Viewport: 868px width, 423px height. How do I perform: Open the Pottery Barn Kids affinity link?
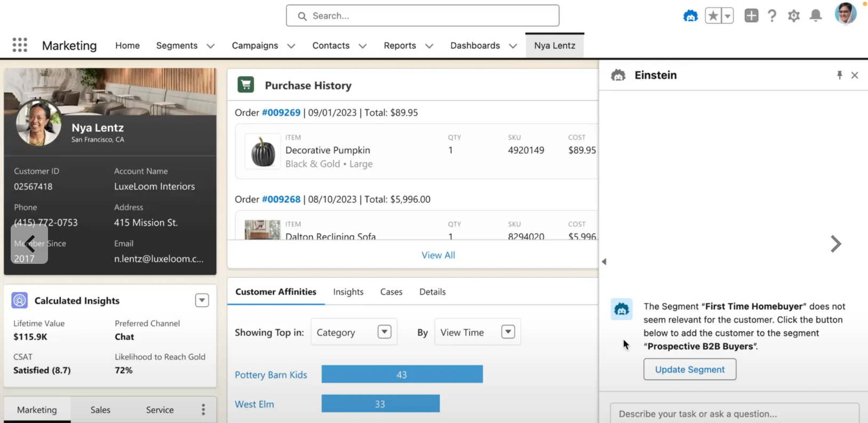coord(271,375)
